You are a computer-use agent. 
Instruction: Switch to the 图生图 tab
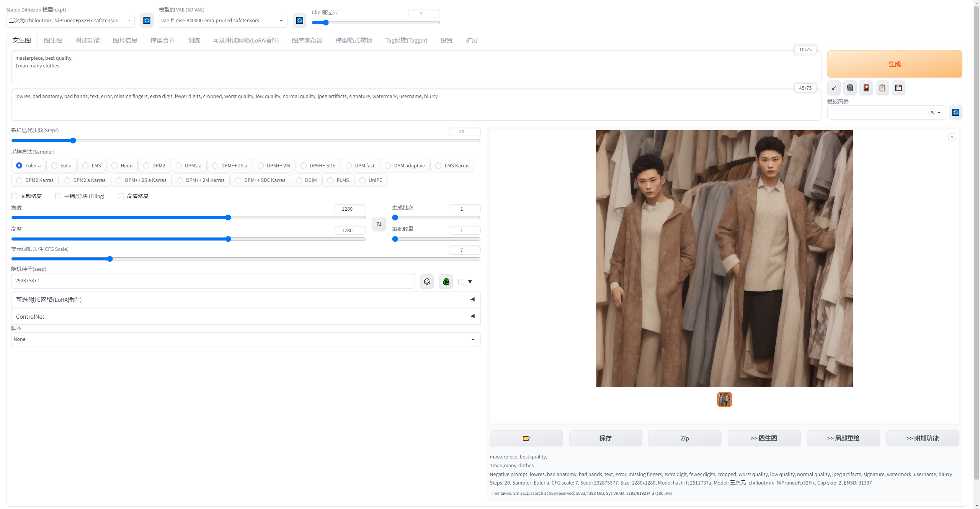[x=53, y=40]
